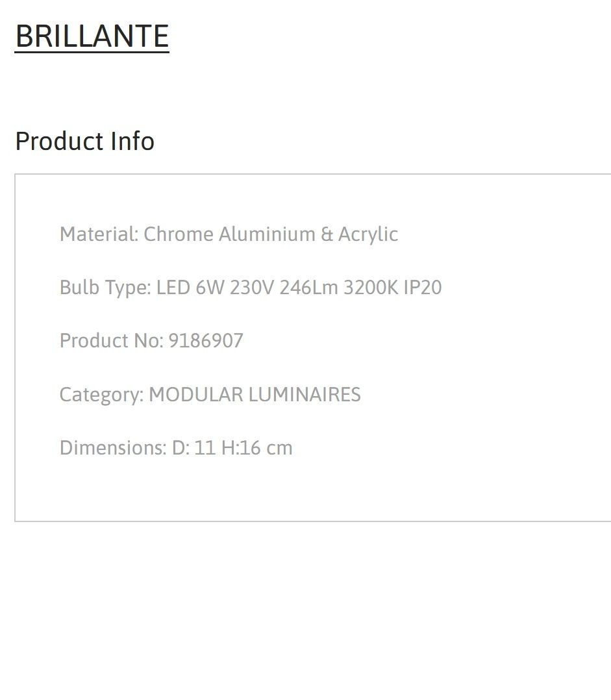Open the BRILLANTE product title link
Image resolution: width=611 pixels, height=700 pixels.
click(92, 36)
